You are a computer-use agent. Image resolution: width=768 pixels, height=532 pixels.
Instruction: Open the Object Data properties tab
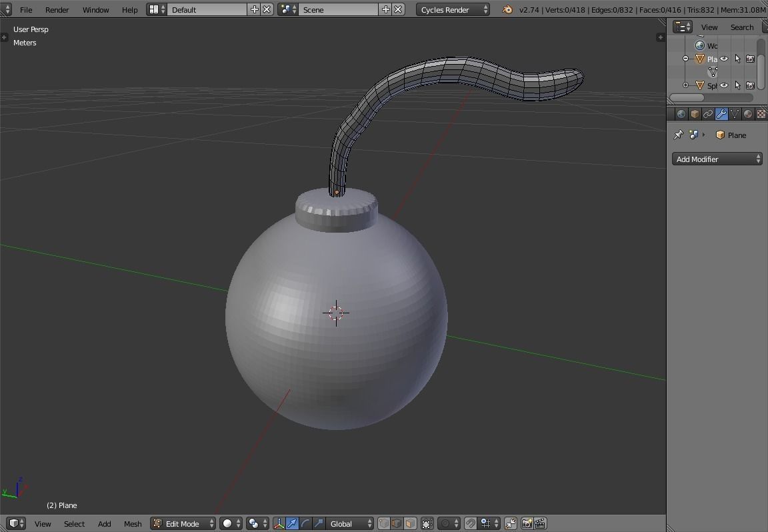tap(734, 113)
